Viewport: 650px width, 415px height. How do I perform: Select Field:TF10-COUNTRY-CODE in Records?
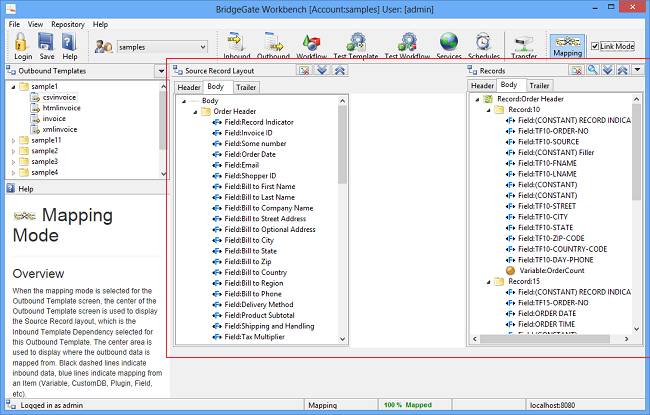(562, 249)
